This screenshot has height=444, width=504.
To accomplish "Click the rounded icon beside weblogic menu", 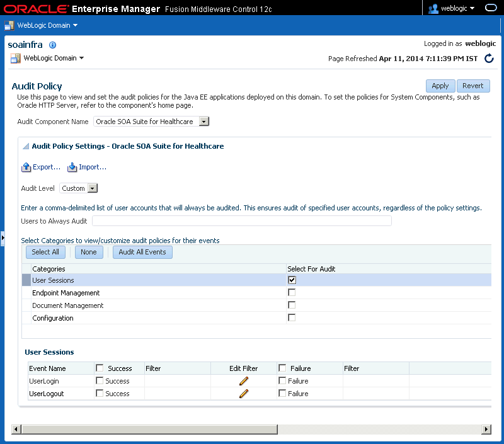I will tap(491, 8).
